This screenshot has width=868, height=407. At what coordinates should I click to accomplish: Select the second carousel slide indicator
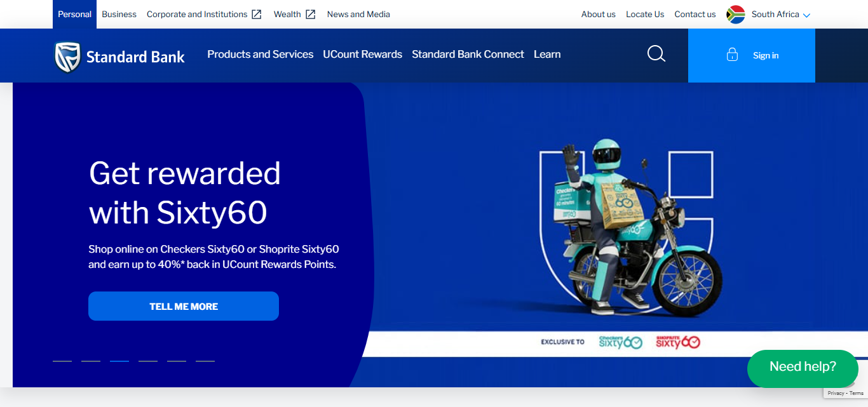[91, 361]
